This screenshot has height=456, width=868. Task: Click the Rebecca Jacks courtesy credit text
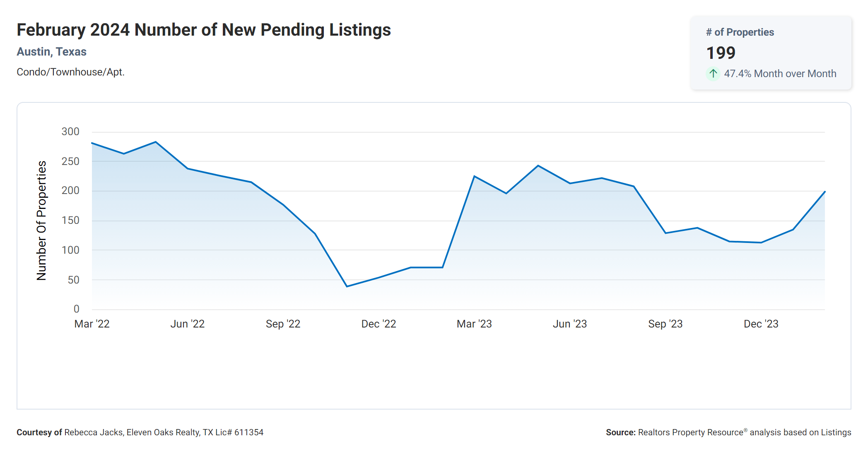pos(140,432)
